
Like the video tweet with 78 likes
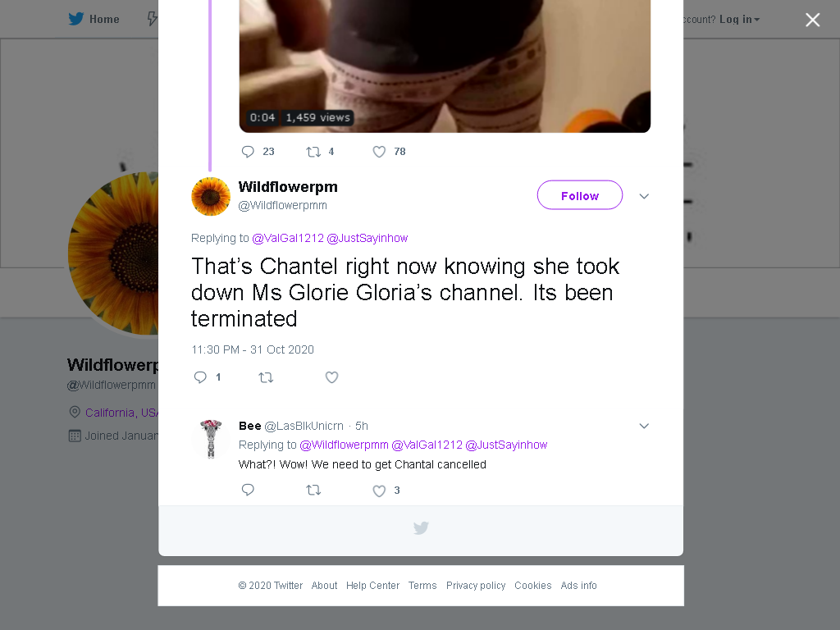(x=379, y=152)
